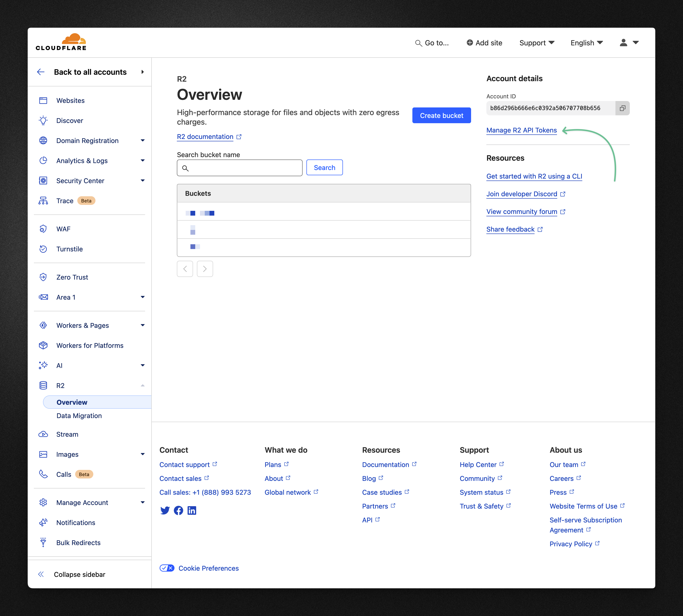Screen dimensions: 683x616
Task: Copy the Account ID with copy icon
Action: coord(622,108)
